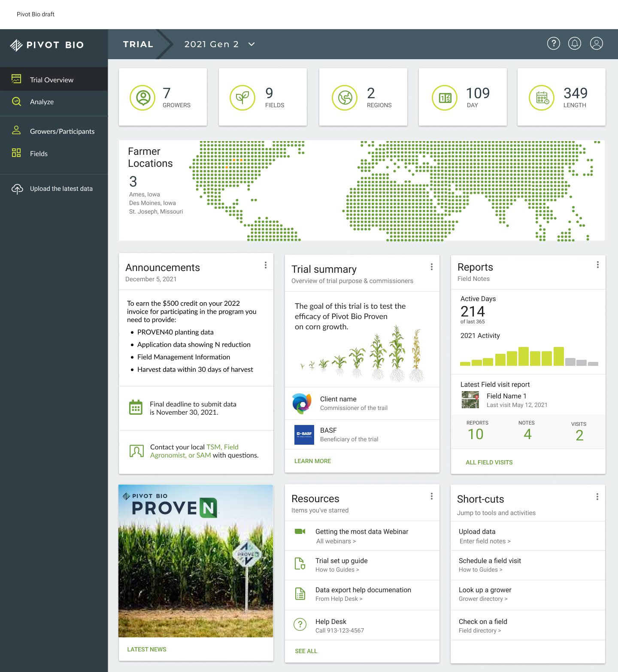The width and height of the screenshot is (618, 672).
Task: Open Fields in the sidebar
Action: 54,154
